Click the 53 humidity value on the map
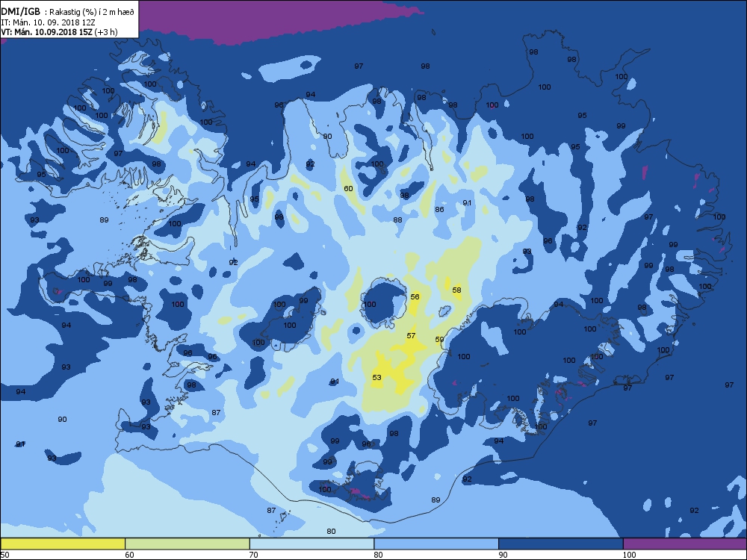 376,378
